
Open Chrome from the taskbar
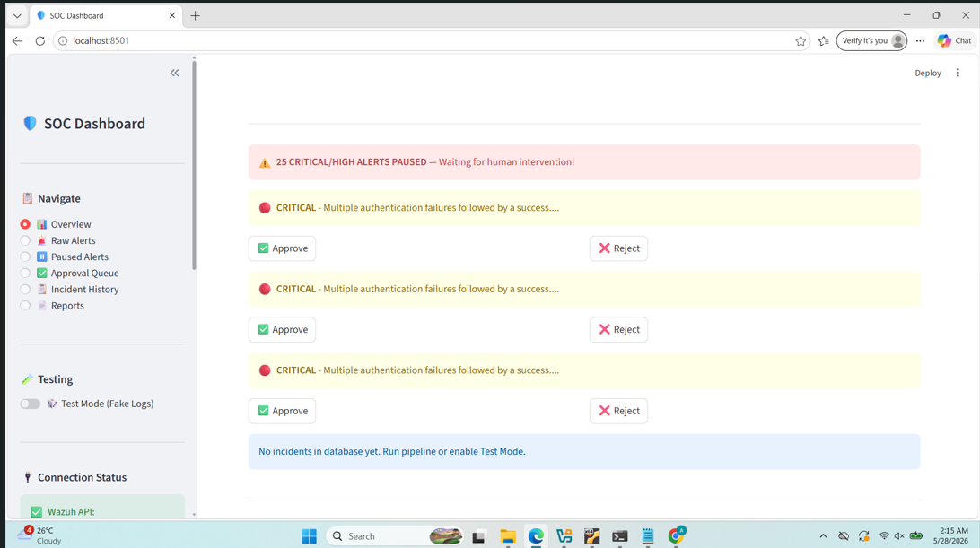[677, 535]
